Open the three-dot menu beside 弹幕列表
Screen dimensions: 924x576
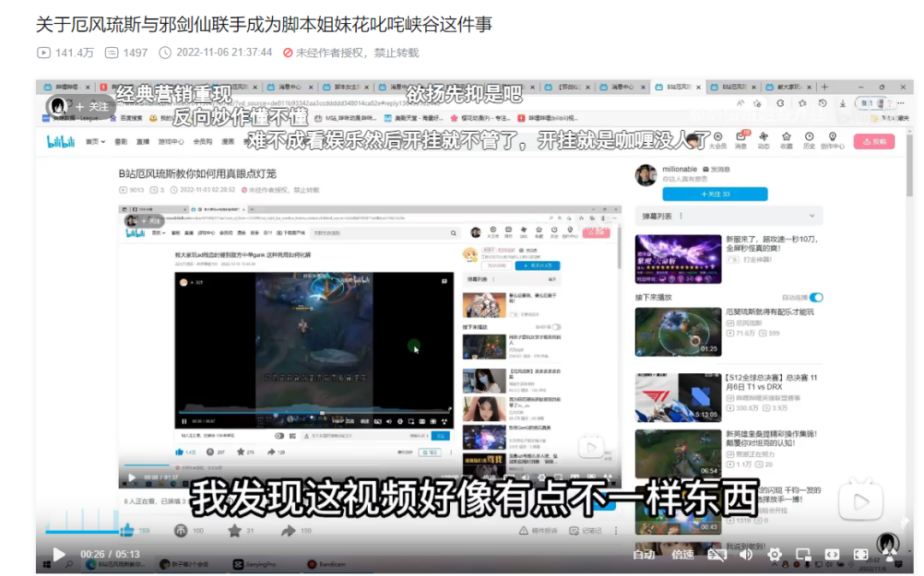[681, 217]
